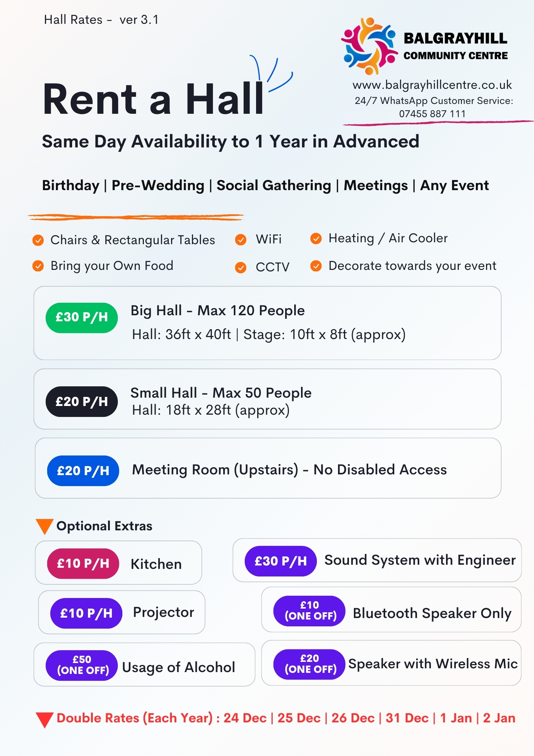Click the black £20 P/H Small Hall badge
Screen dimensions: 534x756
pyautogui.click(x=82, y=401)
